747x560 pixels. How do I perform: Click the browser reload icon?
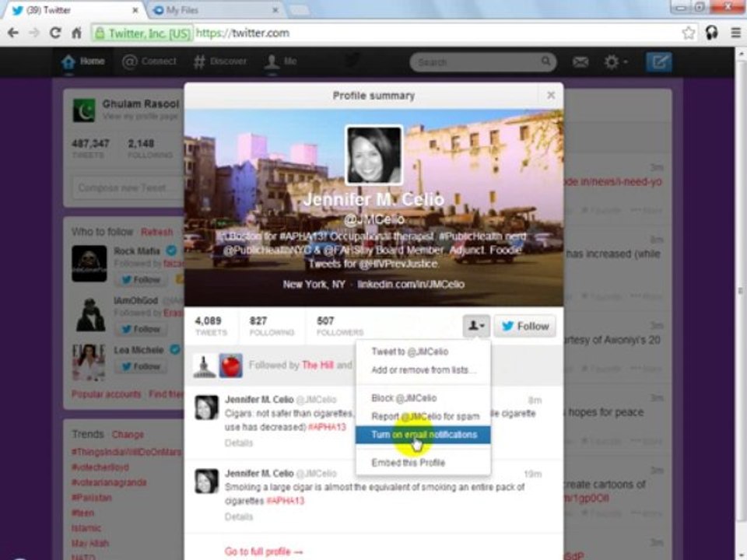click(55, 33)
